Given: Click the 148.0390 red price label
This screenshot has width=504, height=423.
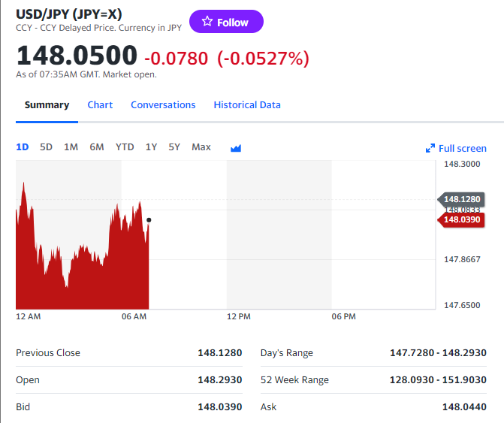Looking at the screenshot, I should (x=461, y=219).
